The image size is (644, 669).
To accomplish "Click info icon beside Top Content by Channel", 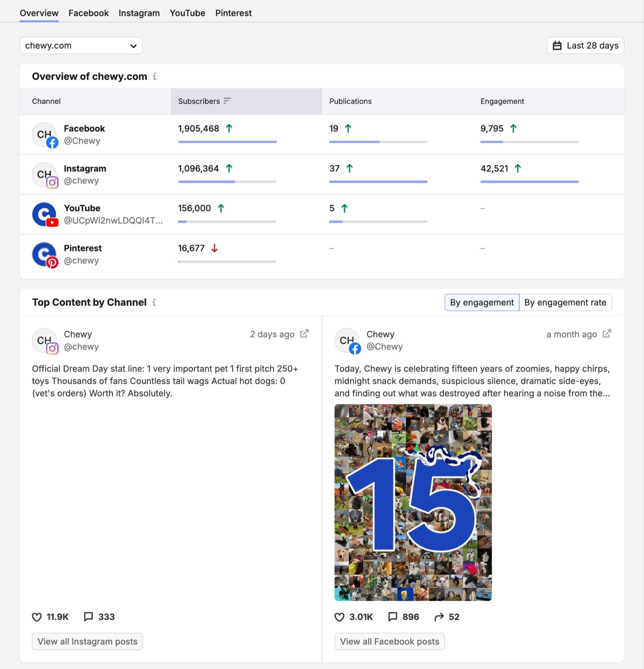I will click(x=154, y=302).
